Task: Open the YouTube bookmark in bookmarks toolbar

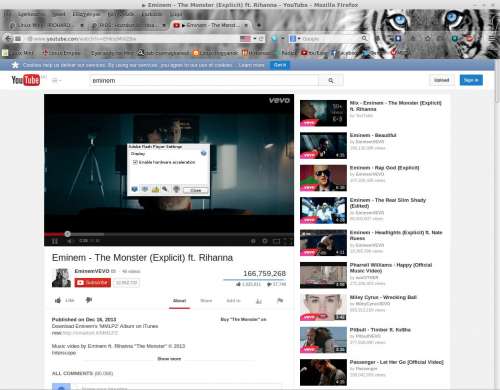Action: pos(314,53)
